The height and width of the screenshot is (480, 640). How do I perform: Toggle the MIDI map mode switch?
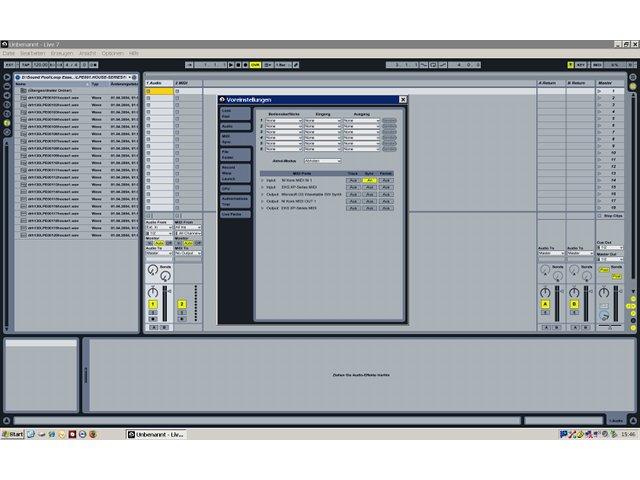[597, 65]
